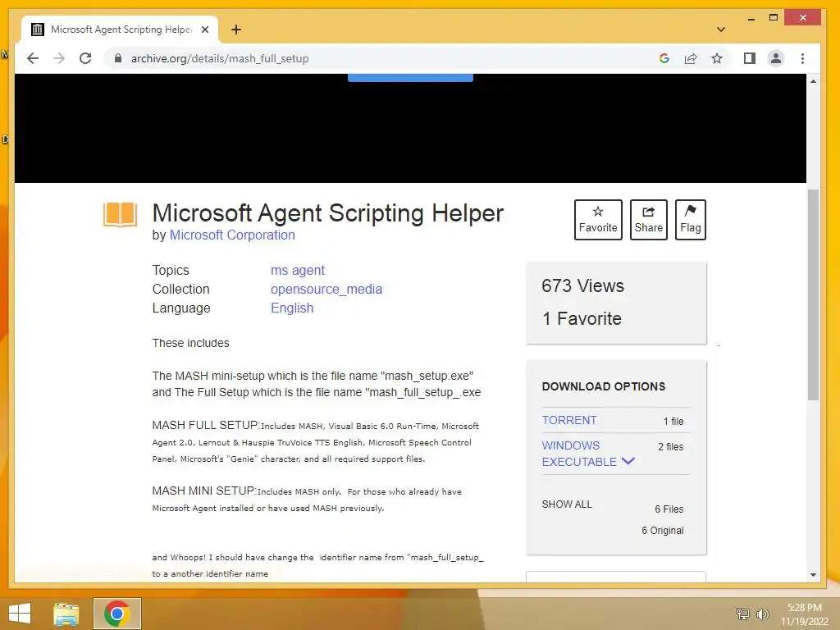This screenshot has height=630, width=840.
Task: Go back to the previous page
Action: click(x=33, y=58)
